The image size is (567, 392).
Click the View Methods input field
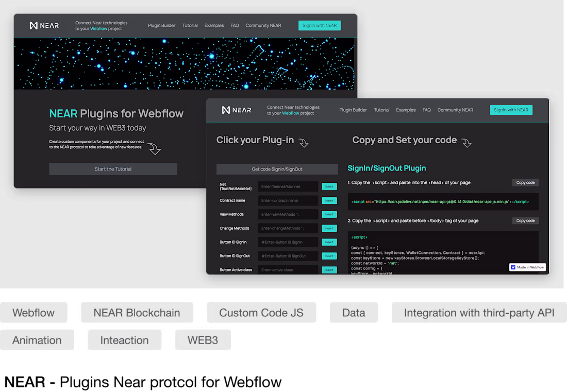pos(288,215)
